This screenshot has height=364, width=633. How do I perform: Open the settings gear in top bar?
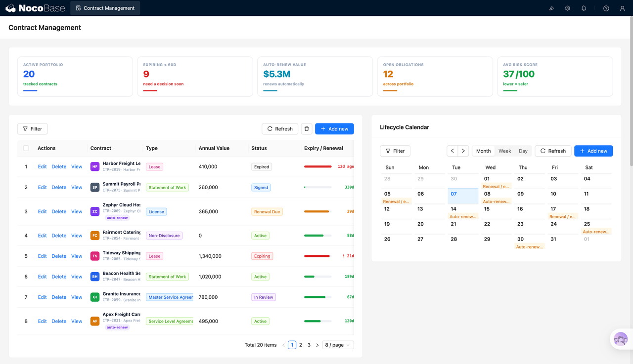(568, 8)
